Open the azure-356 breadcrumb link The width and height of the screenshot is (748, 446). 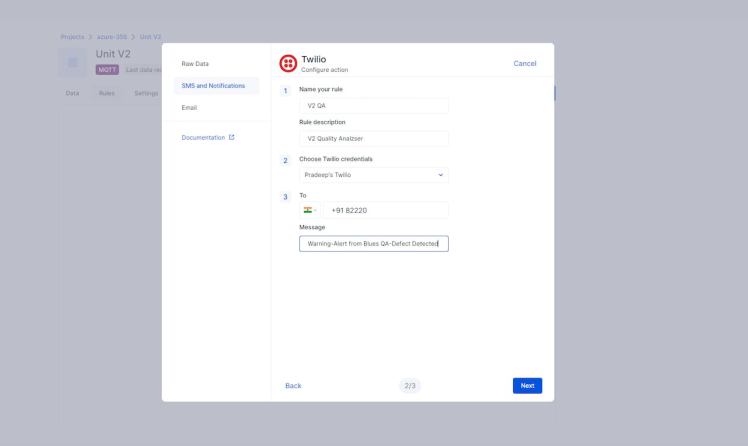112,37
